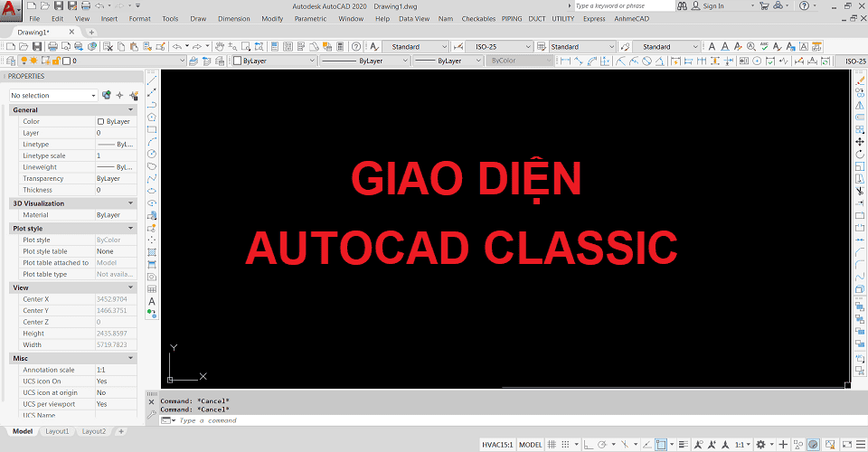Toggle lineweight display in status bar
868x452 pixels.
click(684, 444)
